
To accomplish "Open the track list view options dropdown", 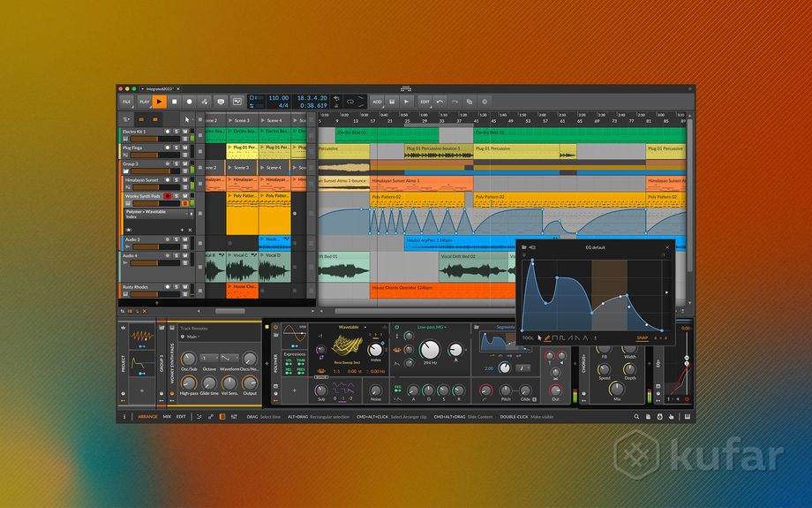I will coord(126,119).
